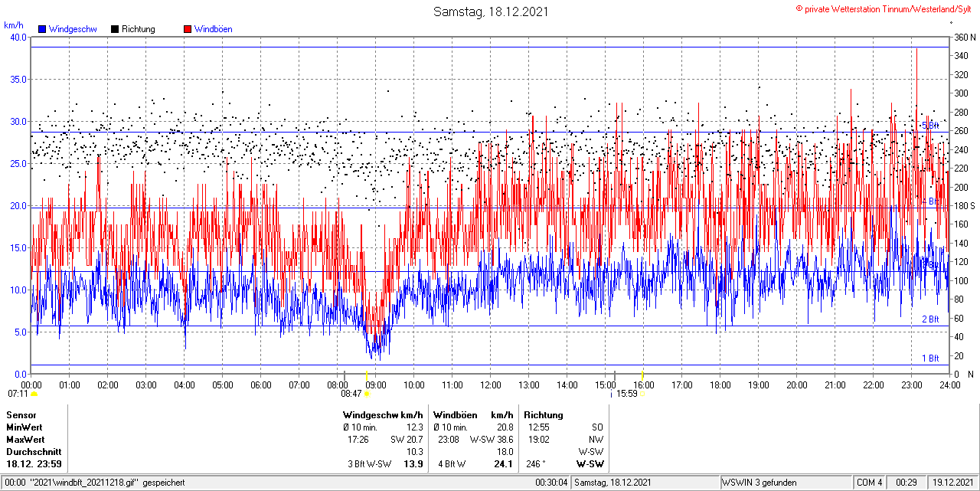Click the 08:47 time label
Viewport: 980px width, 491px height.
pyautogui.click(x=351, y=394)
